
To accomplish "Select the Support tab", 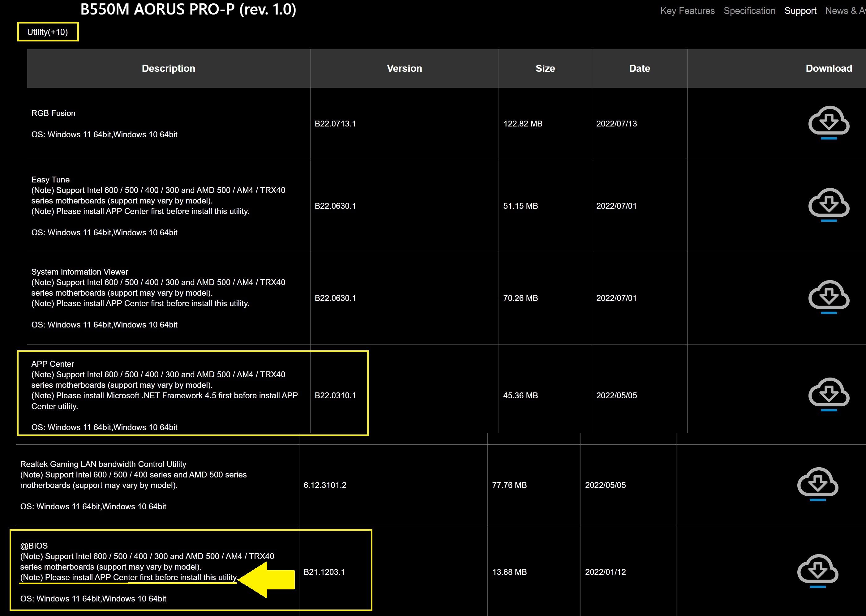I will [x=800, y=11].
